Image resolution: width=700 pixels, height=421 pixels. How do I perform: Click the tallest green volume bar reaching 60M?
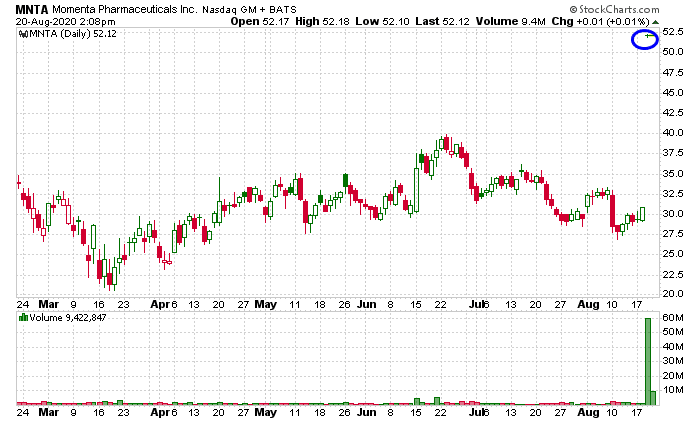click(x=648, y=361)
